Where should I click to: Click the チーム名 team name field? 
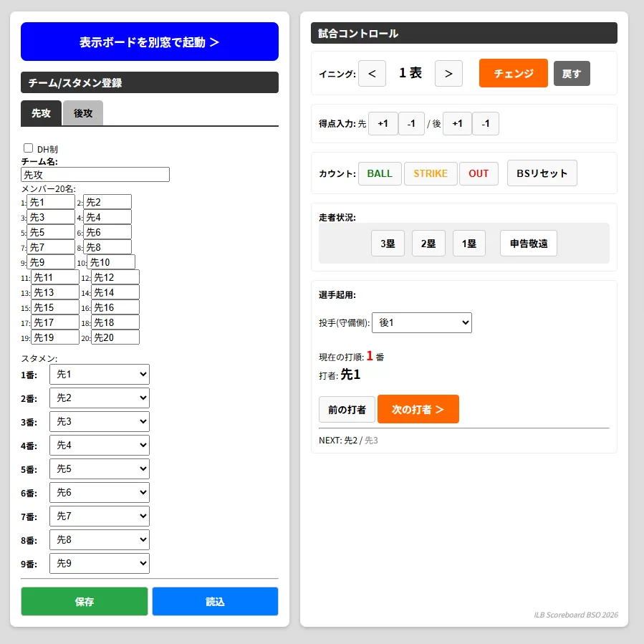tap(95, 174)
